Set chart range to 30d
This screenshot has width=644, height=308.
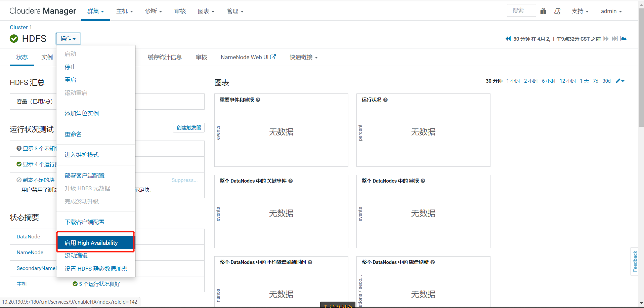(x=606, y=81)
